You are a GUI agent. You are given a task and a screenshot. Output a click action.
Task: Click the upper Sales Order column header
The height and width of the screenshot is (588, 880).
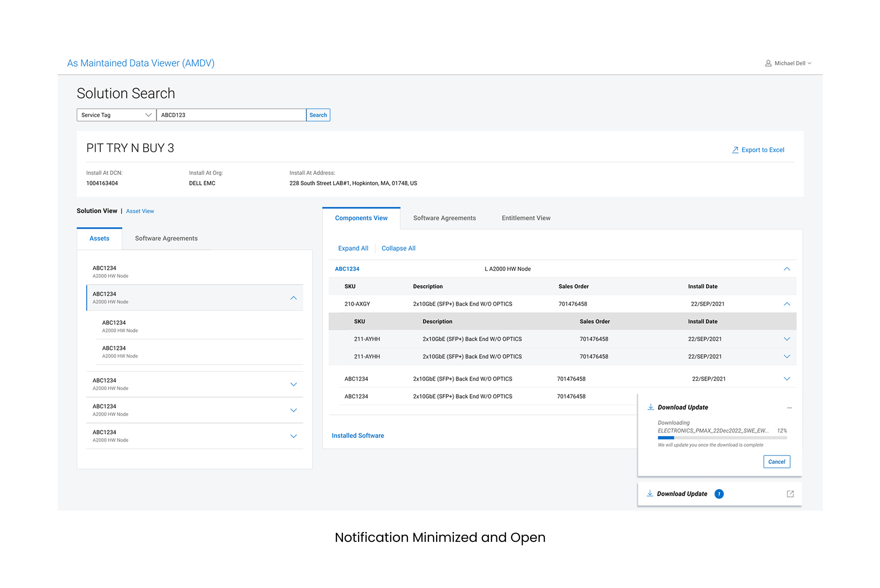pos(573,286)
